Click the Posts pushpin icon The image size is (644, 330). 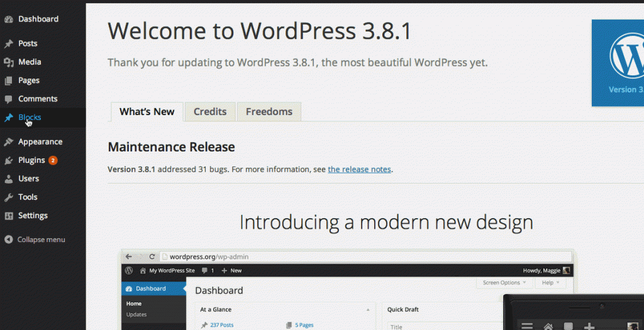coord(9,43)
